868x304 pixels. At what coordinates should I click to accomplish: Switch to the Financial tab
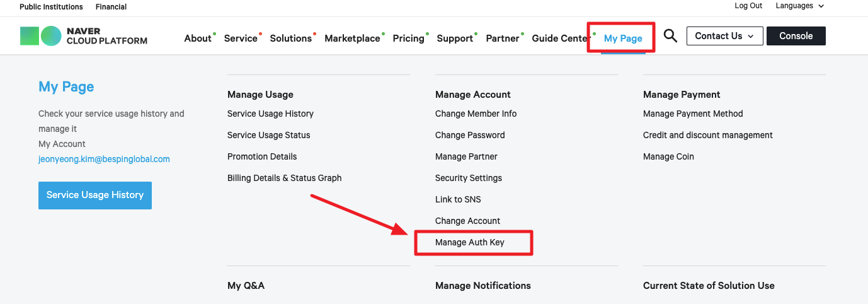click(111, 7)
